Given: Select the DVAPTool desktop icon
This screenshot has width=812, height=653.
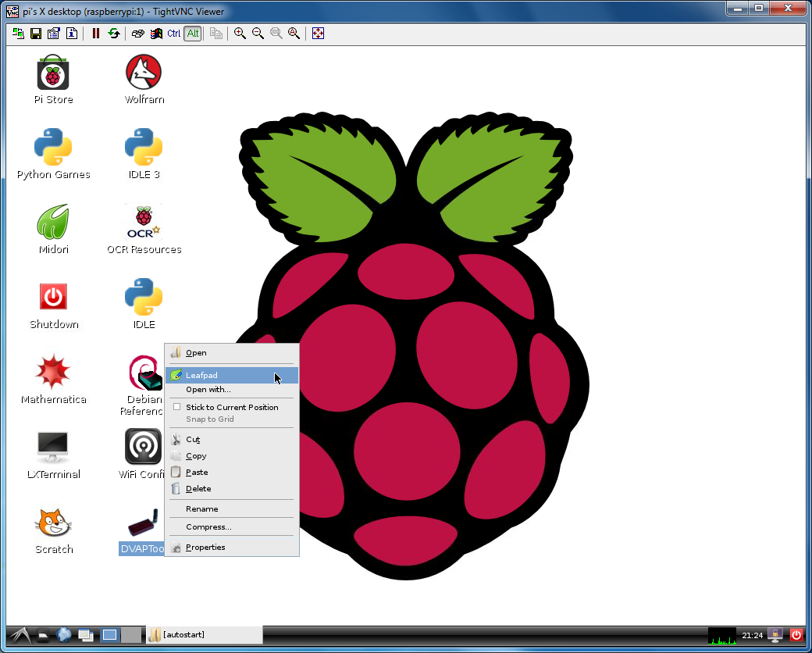Looking at the screenshot, I should [x=142, y=532].
